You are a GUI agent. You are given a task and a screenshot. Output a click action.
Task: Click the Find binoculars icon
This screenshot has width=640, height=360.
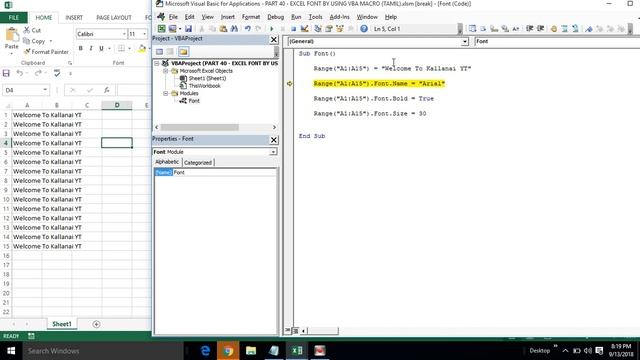click(x=234, y=29)
